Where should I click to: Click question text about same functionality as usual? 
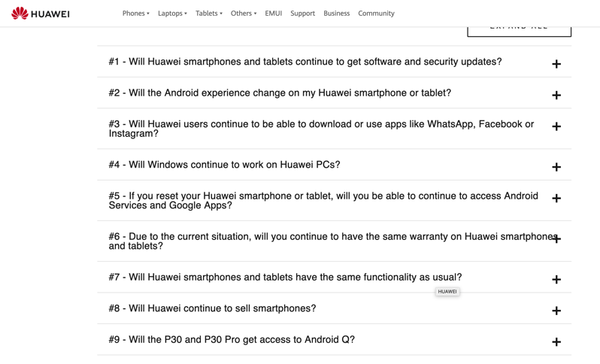[x=285, y=277]
